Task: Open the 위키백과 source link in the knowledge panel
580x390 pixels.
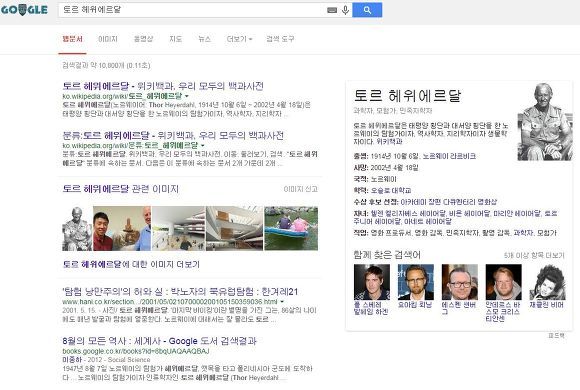Action: click(x=389, y=142)
